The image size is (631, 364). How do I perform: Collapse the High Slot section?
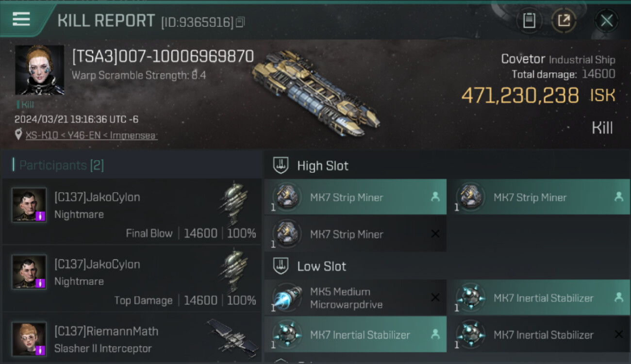click(x=323, y=166)
